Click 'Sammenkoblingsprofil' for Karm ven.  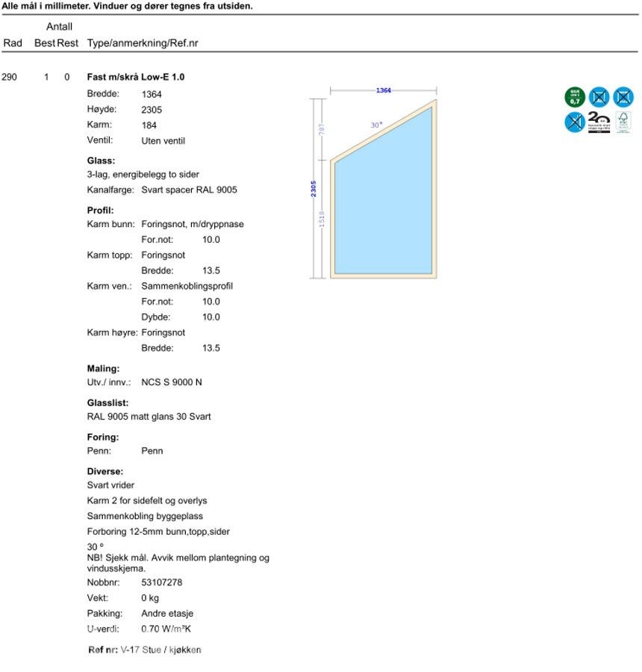pos(187,286)
